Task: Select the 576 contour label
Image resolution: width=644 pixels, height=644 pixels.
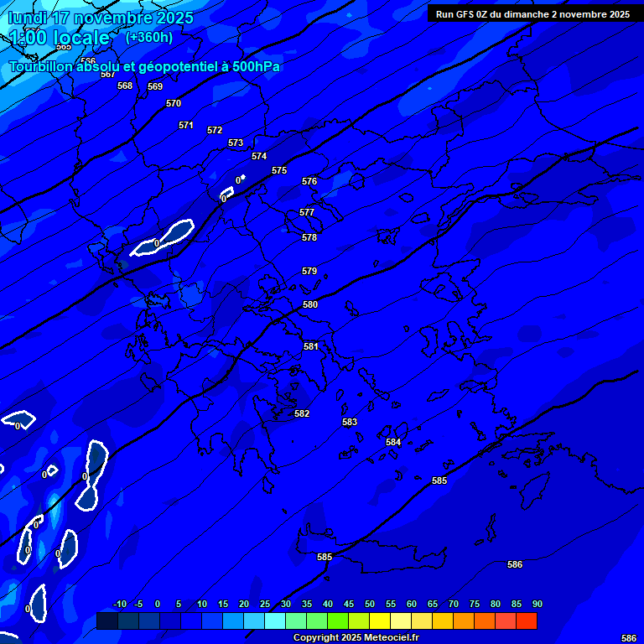Action: (309, 181)
